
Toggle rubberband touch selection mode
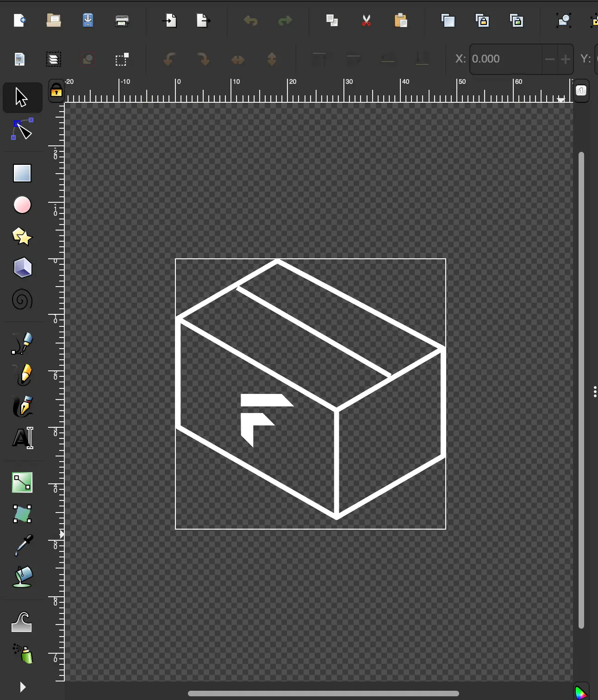122,59
